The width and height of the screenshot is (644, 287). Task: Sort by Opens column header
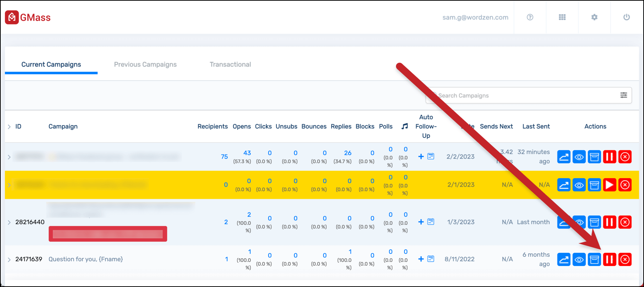pos(242,126)
